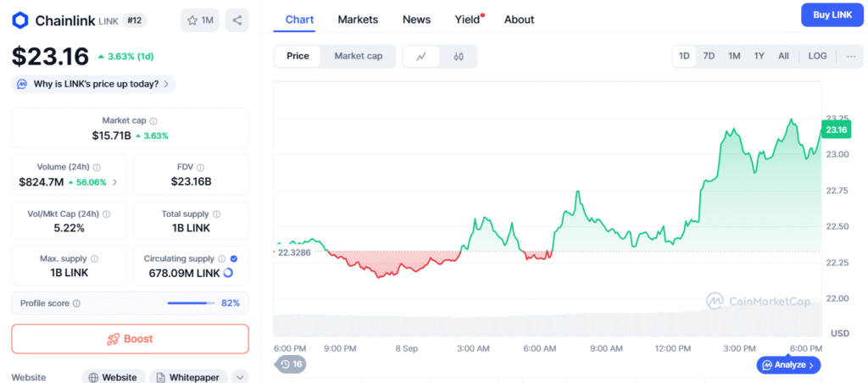Set chart range to 7D
This screenshot has width=868, height=383.
tap(709, 57)
